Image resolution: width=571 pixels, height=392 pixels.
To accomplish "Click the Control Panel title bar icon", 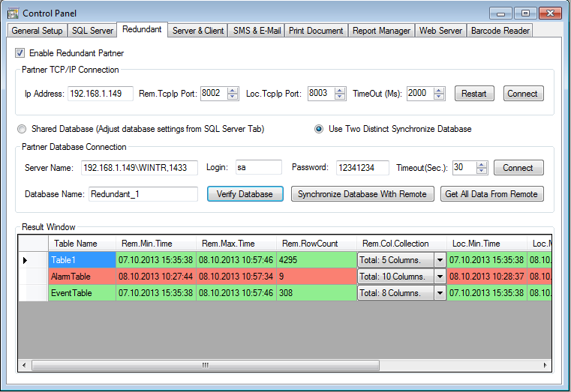I will 13,13.
